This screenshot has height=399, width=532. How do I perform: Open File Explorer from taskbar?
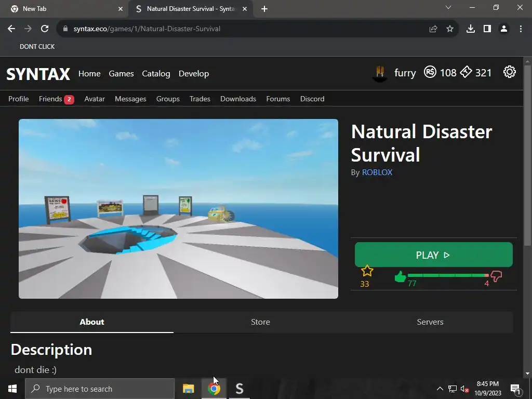pyautogui.click(x=188, y=389)
